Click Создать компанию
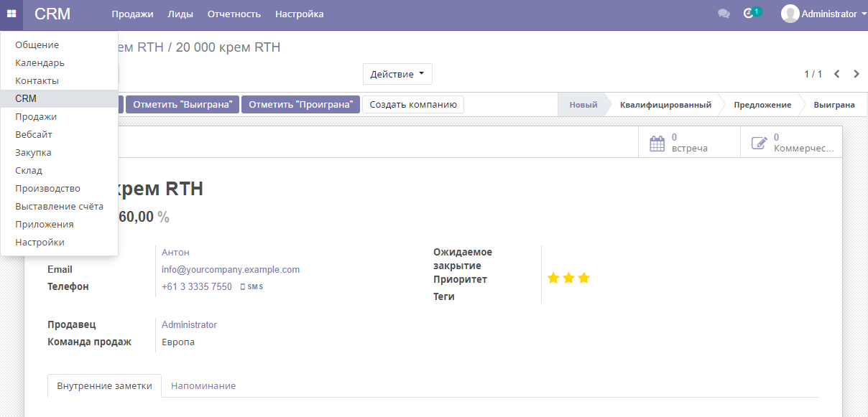868x417 pixels. point(412,103)
